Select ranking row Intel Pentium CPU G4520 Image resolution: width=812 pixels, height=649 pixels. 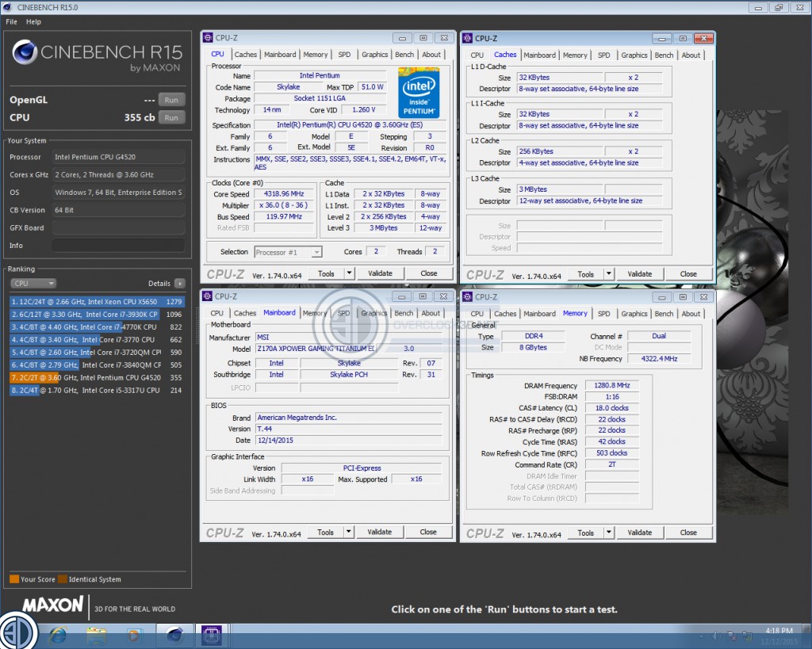[97, 378]
